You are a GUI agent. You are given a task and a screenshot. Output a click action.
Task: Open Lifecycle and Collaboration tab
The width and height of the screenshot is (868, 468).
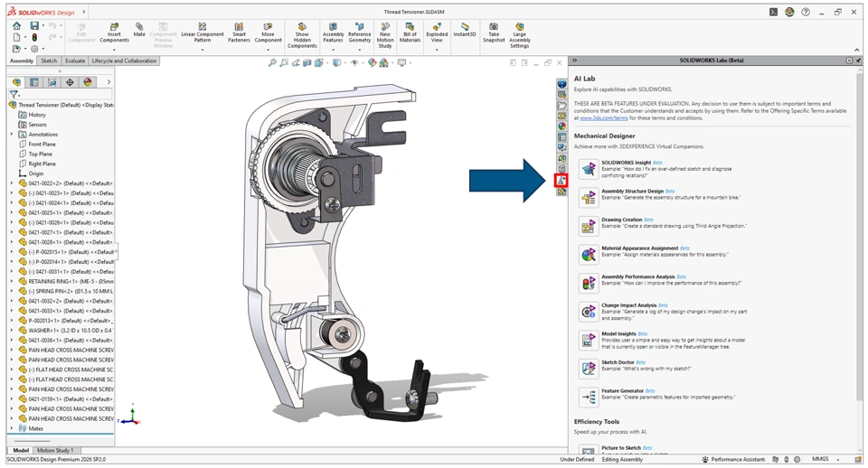[x=124, y=61]
